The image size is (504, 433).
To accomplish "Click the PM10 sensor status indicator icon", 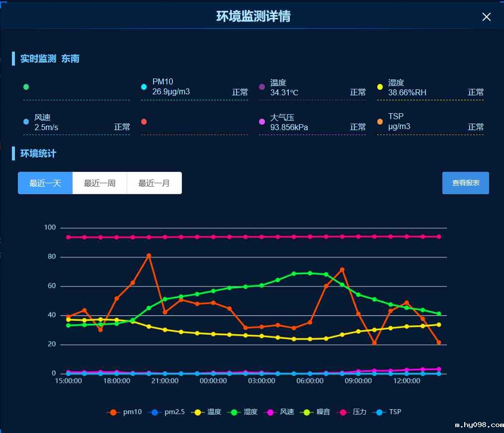I will click(x=143, y=86).
